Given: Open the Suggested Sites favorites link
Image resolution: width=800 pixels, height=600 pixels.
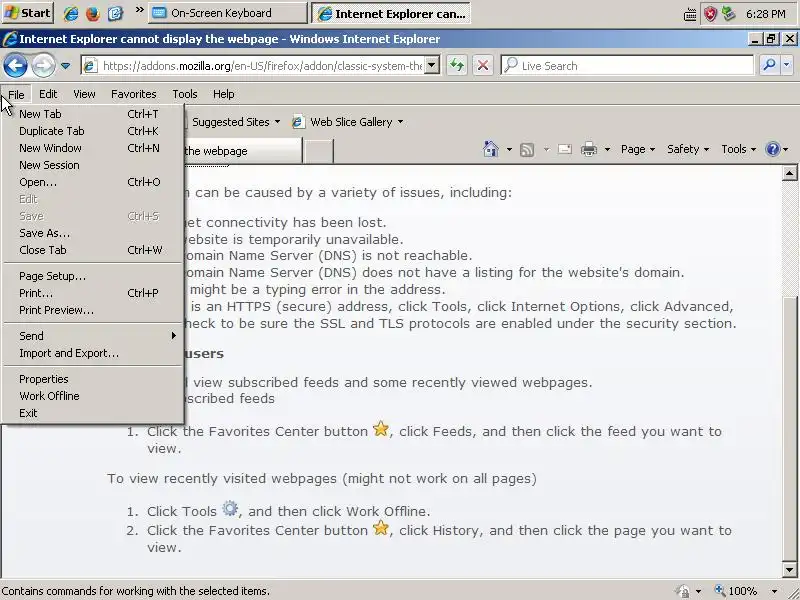Looking at the screenshot, I should [236, 122].
